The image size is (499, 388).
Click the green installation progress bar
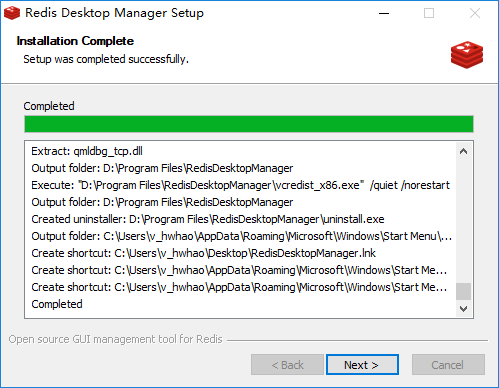pos(249,124)
